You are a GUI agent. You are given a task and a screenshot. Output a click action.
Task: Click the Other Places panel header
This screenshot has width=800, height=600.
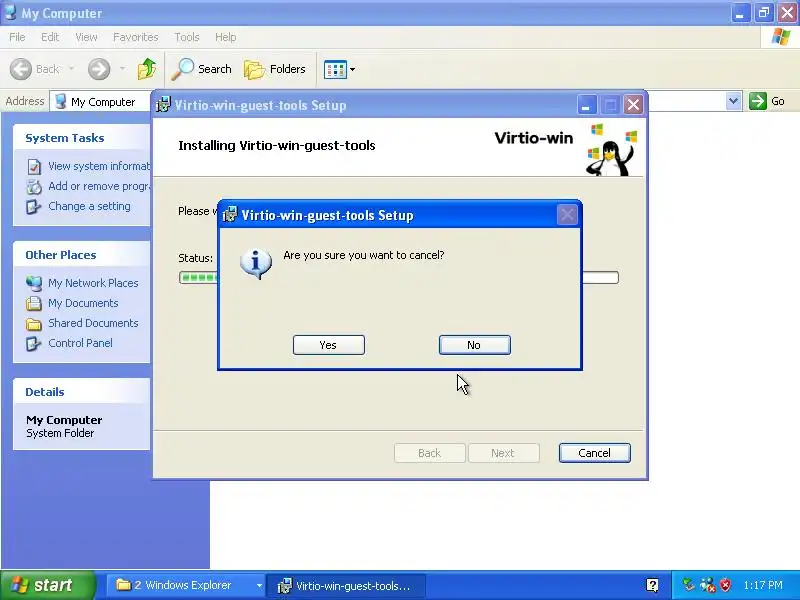(x=82, y=255)
